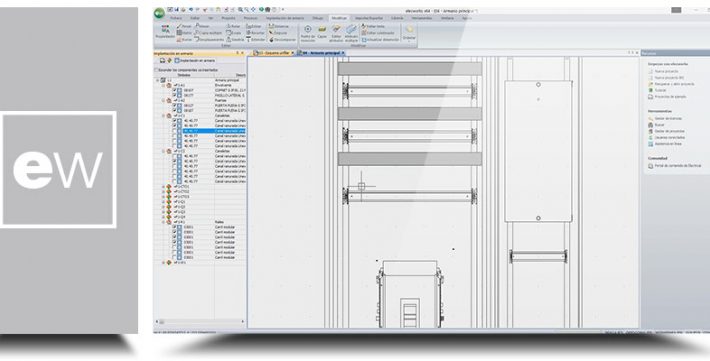Click the tree panel horizontal scrollbar
The image size is (710, 361).
(201, 322)
